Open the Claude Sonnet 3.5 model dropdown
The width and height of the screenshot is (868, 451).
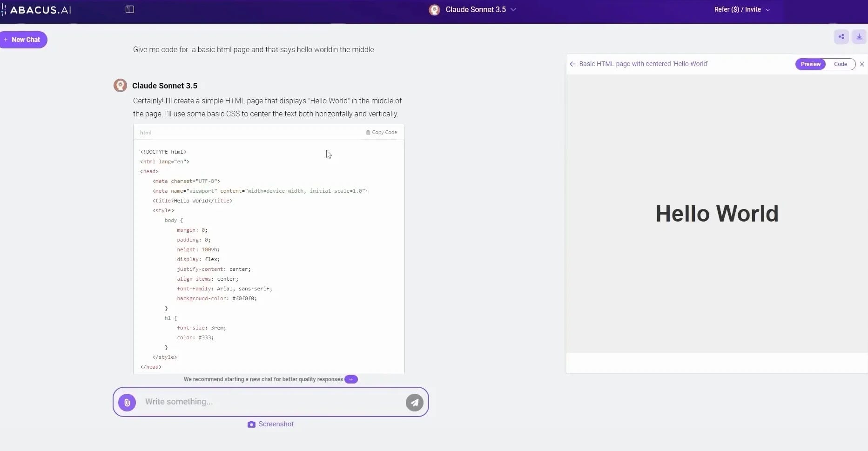pos(513,9)
